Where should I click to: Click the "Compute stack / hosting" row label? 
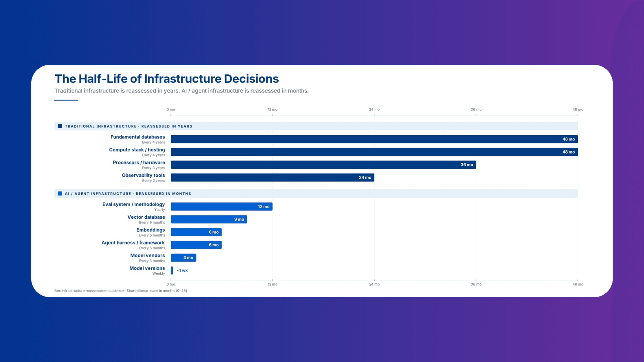(x=137, y=150)
